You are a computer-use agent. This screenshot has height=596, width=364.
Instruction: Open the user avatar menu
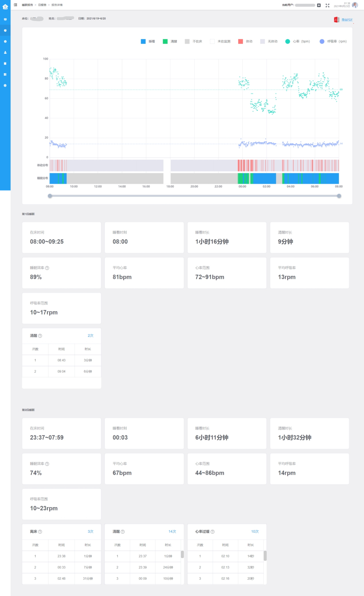tap(355, 5)
